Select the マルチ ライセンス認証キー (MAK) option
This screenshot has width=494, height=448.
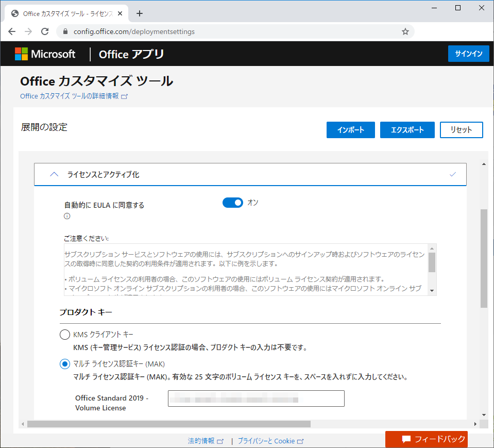(x=65, y=363)
